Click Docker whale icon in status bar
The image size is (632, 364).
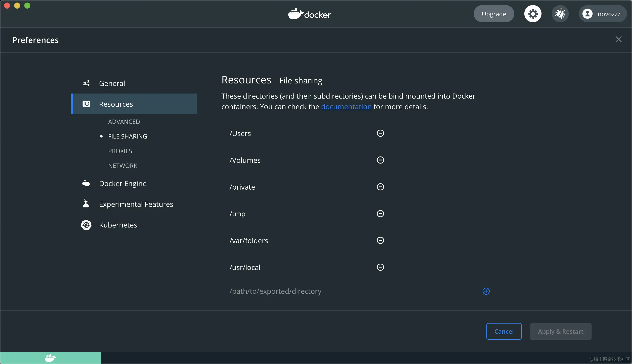(x=50, y=358)
